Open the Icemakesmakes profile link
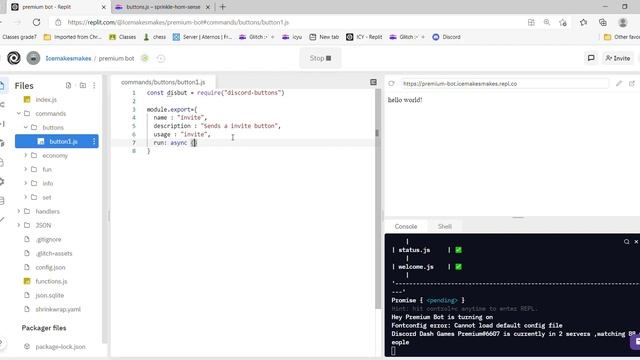640x360 pixels. click(68, 58)
